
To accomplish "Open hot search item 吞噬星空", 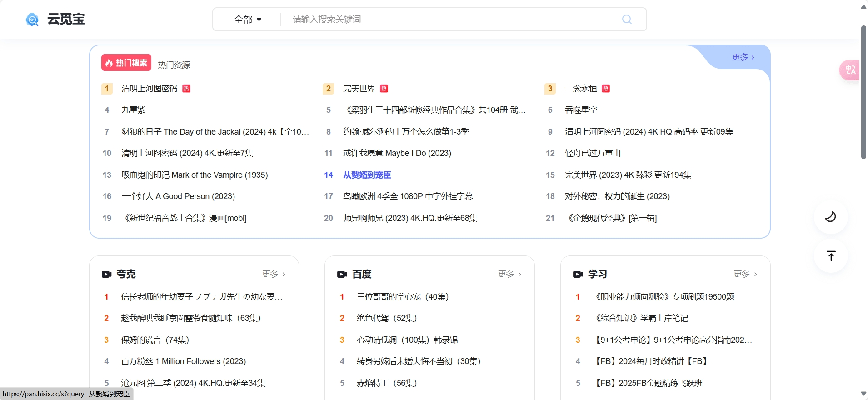I will click(581, 110).
